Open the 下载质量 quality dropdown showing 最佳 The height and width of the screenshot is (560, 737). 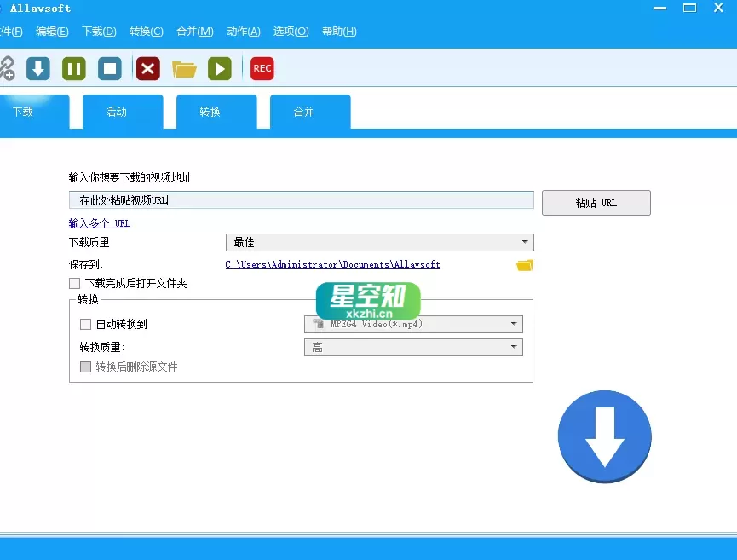click(524, 241)
